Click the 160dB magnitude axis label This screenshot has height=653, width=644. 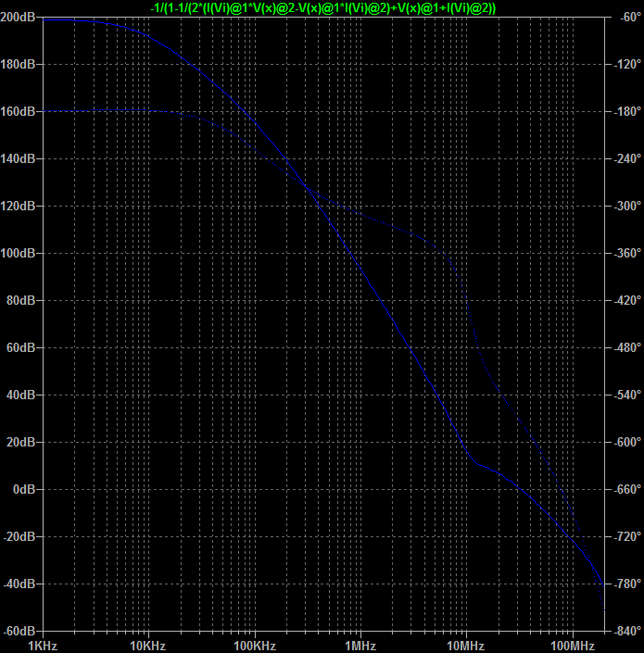[18, 111]
